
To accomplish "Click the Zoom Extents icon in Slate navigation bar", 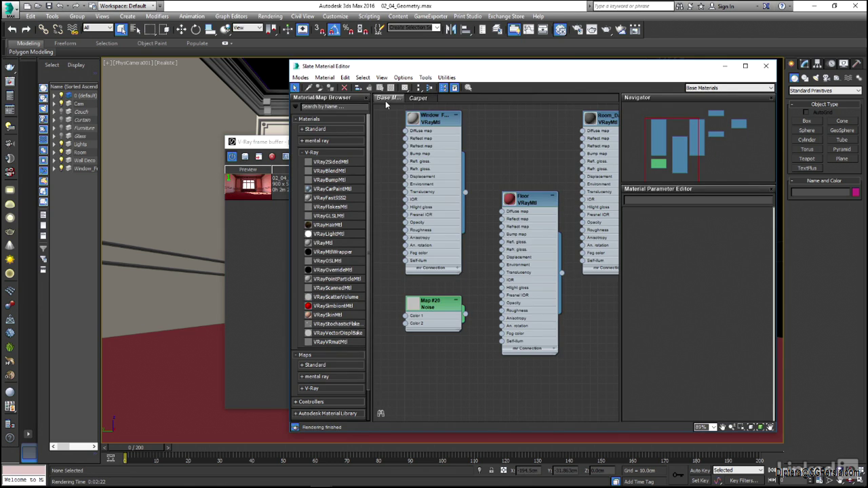I will pyautogui.click(x=751, y=427).
